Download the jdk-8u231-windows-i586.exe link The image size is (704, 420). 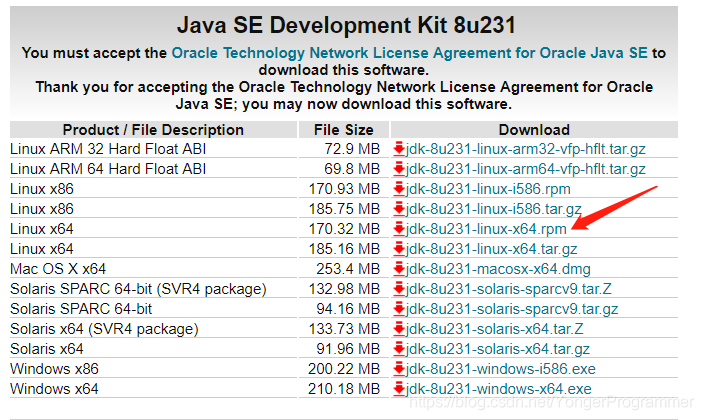[501, 369]
